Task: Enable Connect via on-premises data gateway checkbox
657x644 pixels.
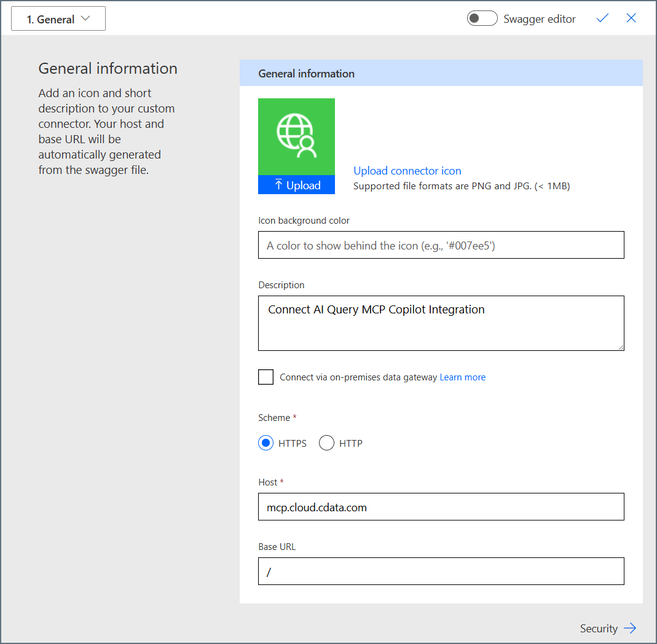Action: tap(266, 377)
